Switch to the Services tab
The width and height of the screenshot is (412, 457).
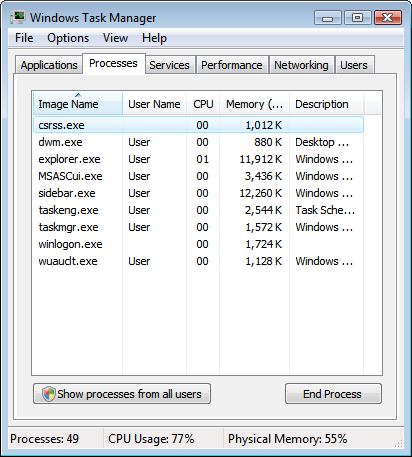169,65
